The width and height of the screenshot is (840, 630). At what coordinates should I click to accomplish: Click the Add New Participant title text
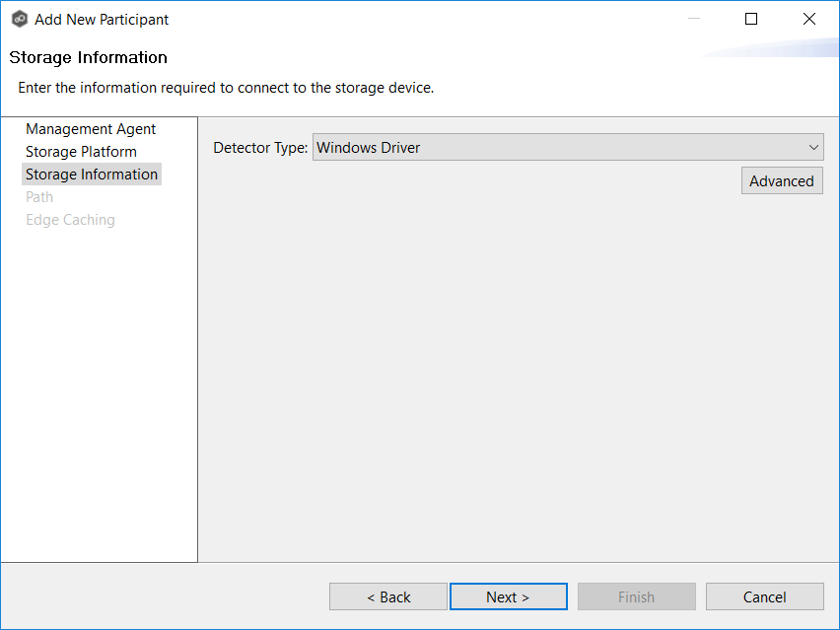102,20
